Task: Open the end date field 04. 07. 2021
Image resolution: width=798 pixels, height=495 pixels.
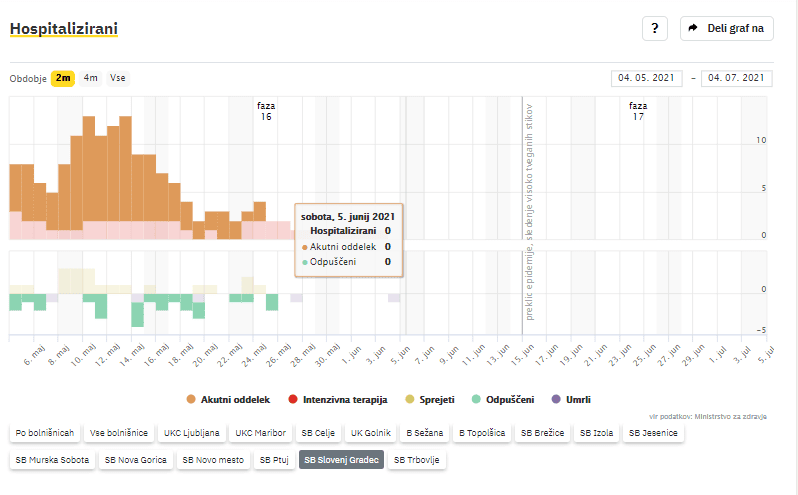Action: (737, 78)
